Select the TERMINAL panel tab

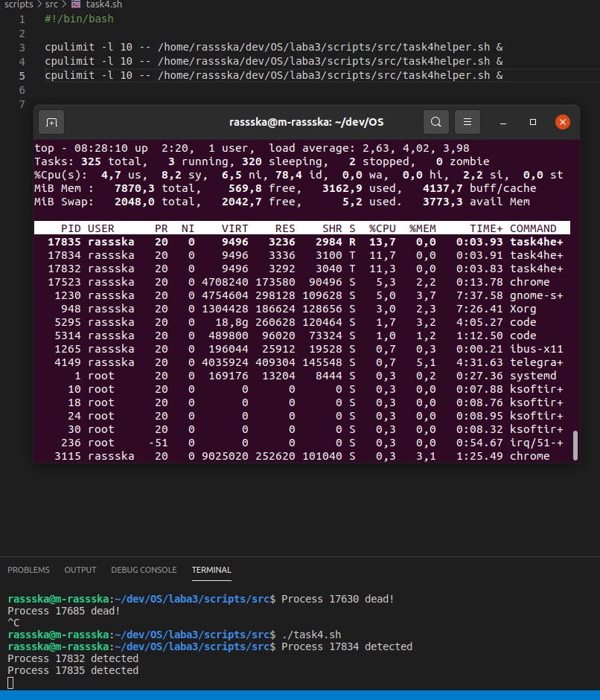pos(211,570)
